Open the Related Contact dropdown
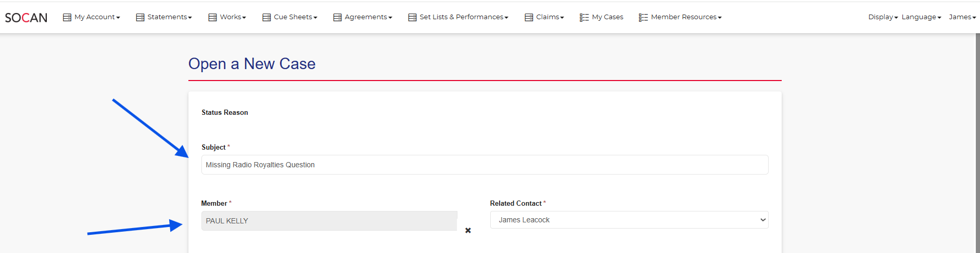This screenshot has width=980, height=253. (x=629, y=220)
